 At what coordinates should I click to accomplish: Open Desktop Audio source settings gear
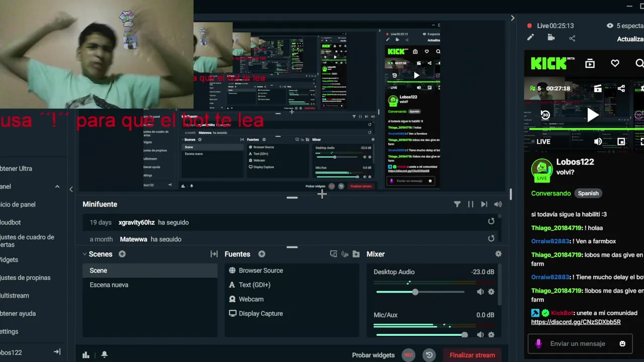(x=491, y=292)
